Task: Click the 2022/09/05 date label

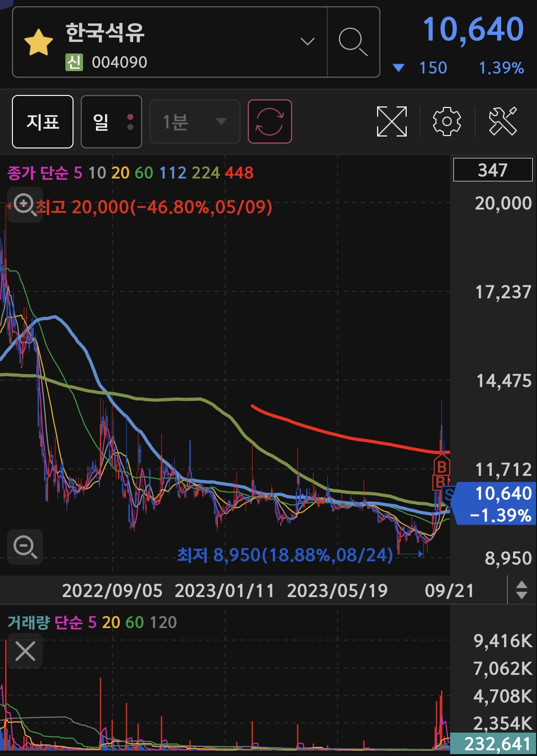Action: coord(112,591)
